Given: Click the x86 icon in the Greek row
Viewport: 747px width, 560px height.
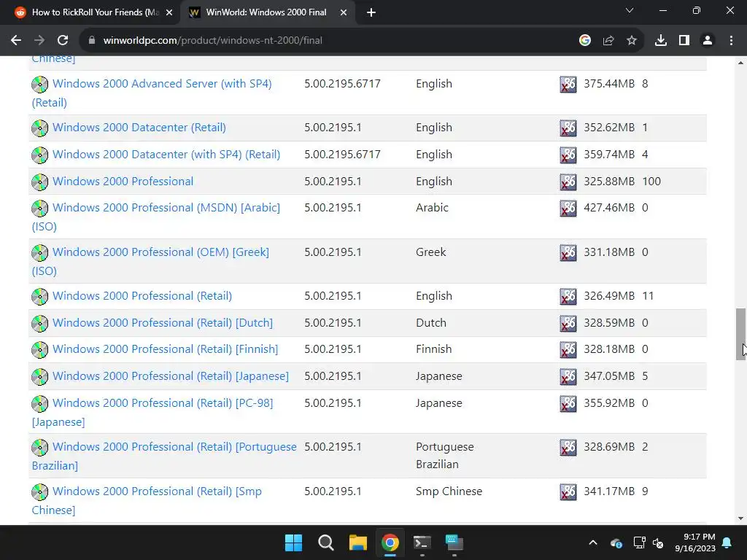Looking at the screenshot, I should 568,252.
